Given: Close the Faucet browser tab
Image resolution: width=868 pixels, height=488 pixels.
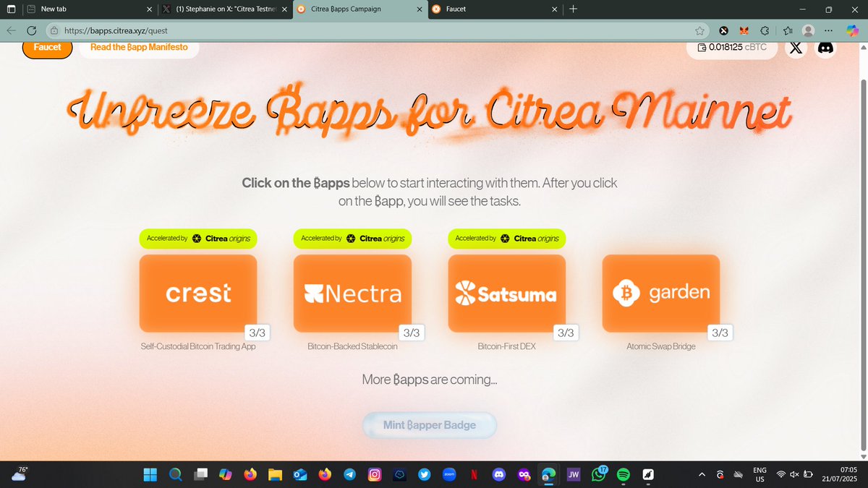Looking at the screenshot, I should point(555,9).
